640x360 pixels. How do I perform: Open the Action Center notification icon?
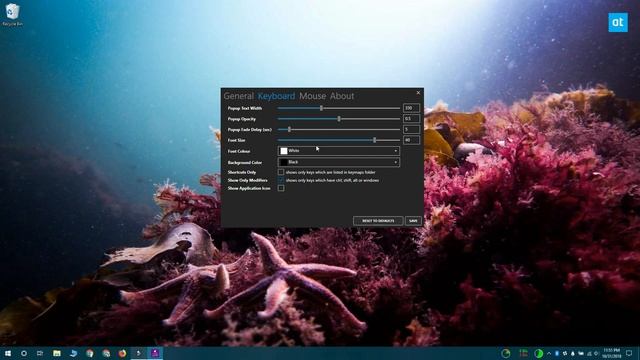click(629, 353)
